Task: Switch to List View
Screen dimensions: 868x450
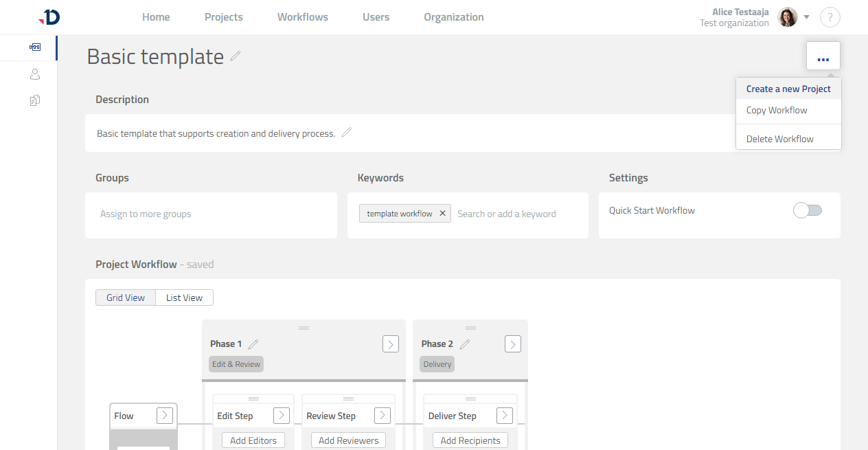Action: pos(184,297)
